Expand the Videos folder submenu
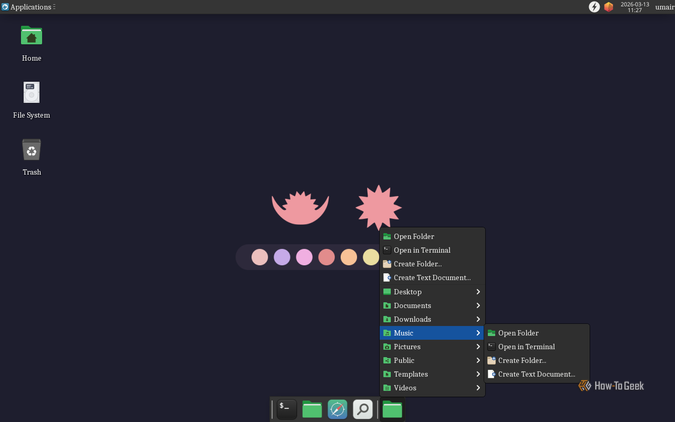This screenshot has height=422, width=675. click(432, 388)
